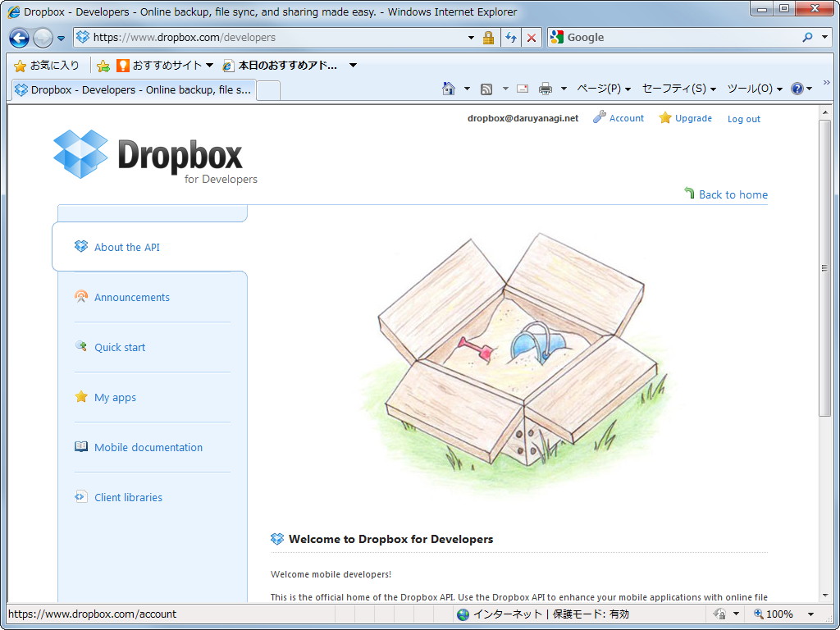Open the おすすめサイト suggested sites item

point(164,66)
